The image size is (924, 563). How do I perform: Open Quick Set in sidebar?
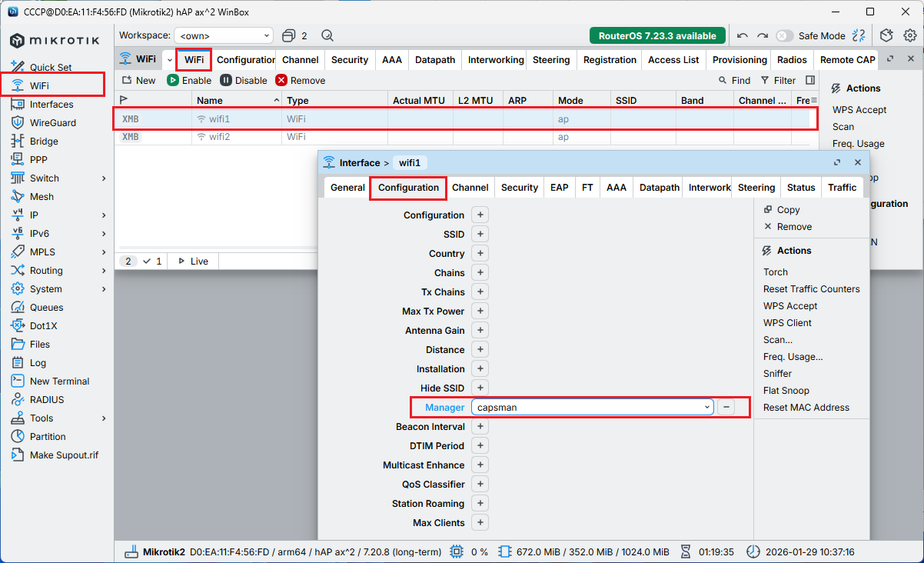coord(50,67)
